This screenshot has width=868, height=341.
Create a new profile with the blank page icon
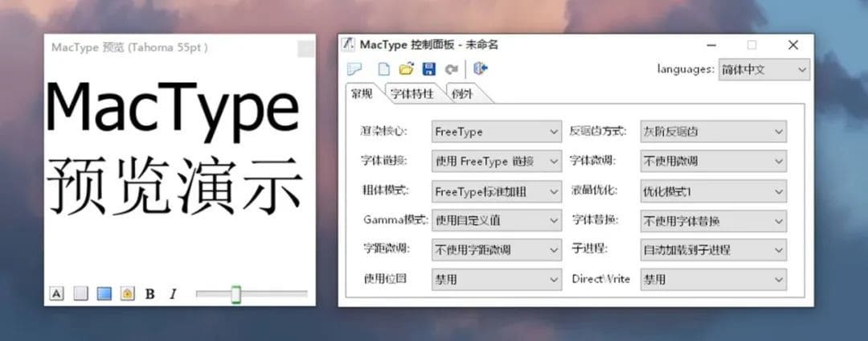click(383, 69)
